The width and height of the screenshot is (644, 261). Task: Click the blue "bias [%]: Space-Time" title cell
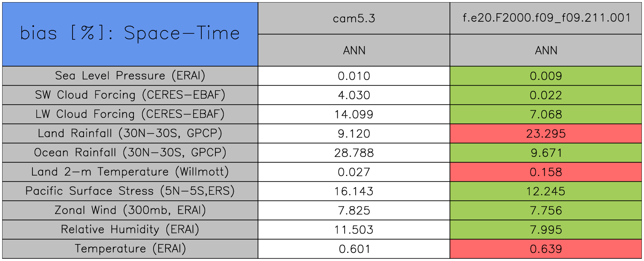click(x=130, y=34)
